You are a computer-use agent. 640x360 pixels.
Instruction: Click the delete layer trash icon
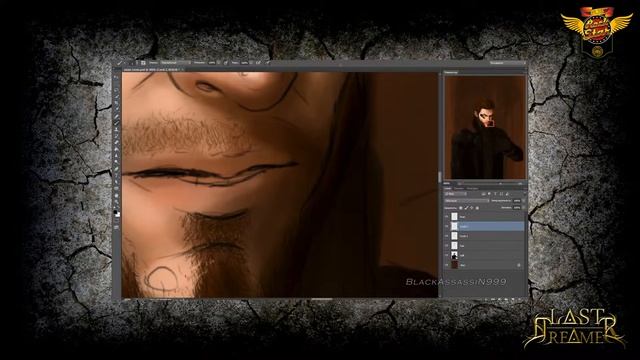(519, 300)
